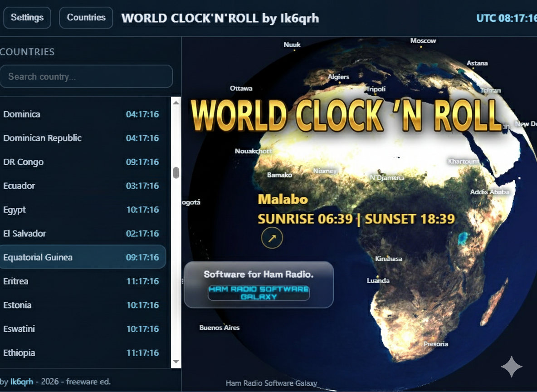Select Egypt from the country list
This screenshot has width=537, height=392.
tap(82, 210)
